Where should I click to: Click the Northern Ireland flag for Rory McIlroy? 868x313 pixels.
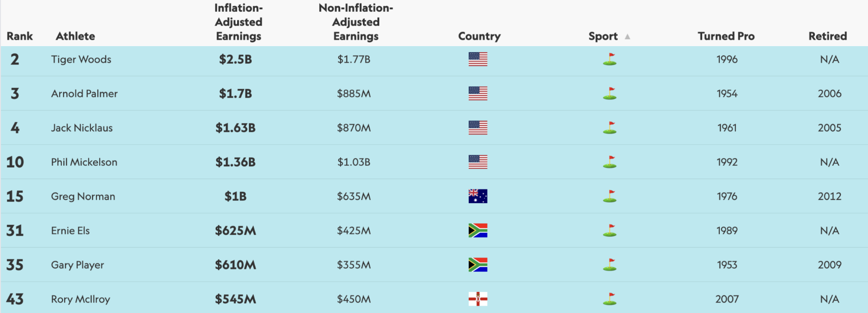pos(478,299)
